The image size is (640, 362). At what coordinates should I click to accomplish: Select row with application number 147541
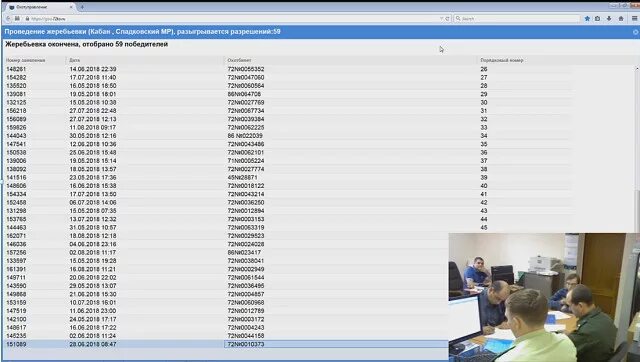(320, 144)
